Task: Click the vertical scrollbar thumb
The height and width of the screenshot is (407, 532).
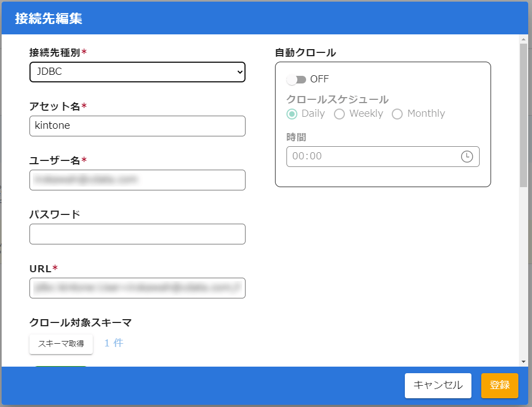Action: pyautogui.click(x=524, y=115)
